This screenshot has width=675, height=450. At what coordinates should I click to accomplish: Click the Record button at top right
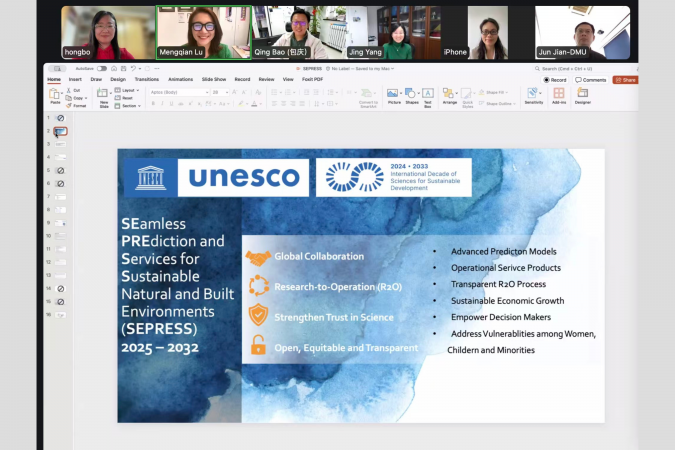[x=554, y=80]
